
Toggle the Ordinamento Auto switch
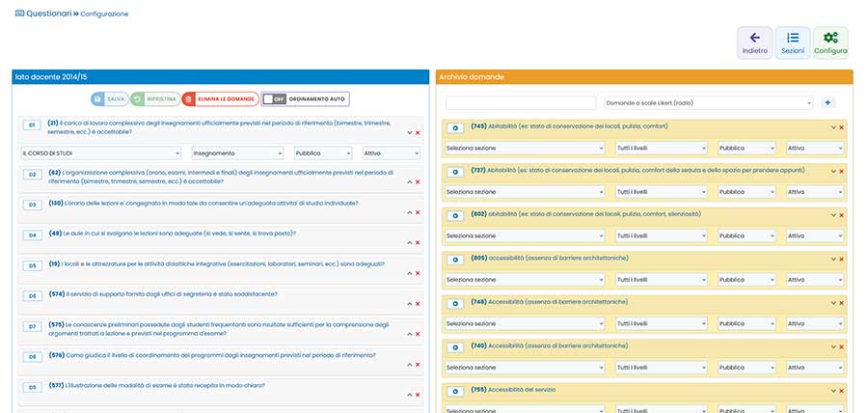[x=305, y=99]
